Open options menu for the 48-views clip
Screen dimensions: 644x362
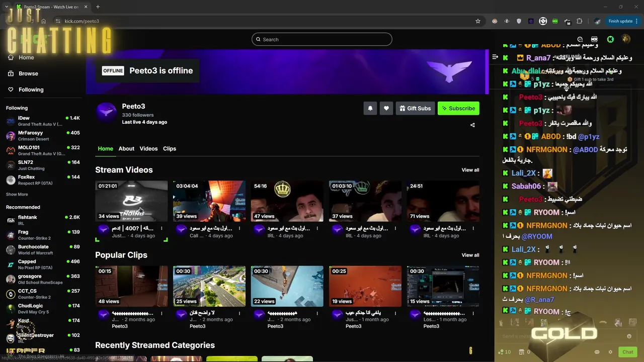point(162,313)
